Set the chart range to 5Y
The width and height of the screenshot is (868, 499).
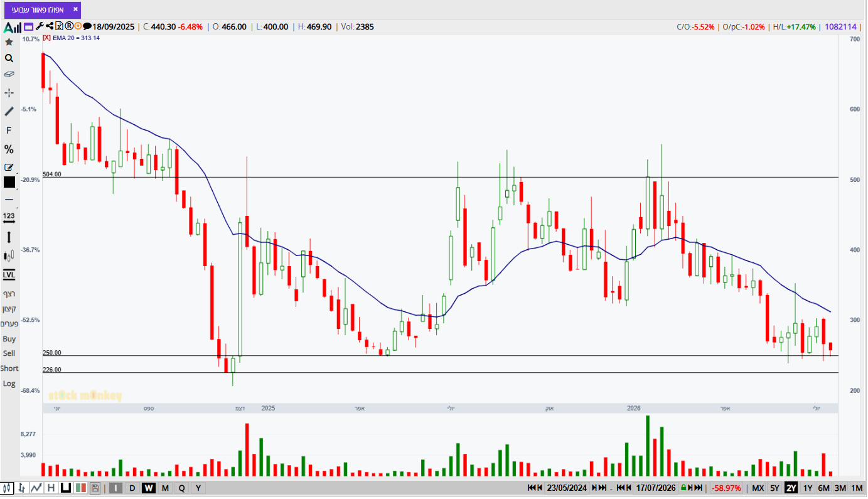[x=775, y=488]
